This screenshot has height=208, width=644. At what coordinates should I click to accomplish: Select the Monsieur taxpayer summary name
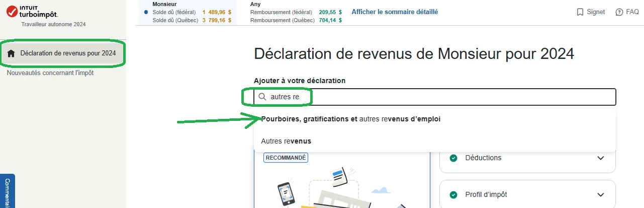[x=165, y=4]
